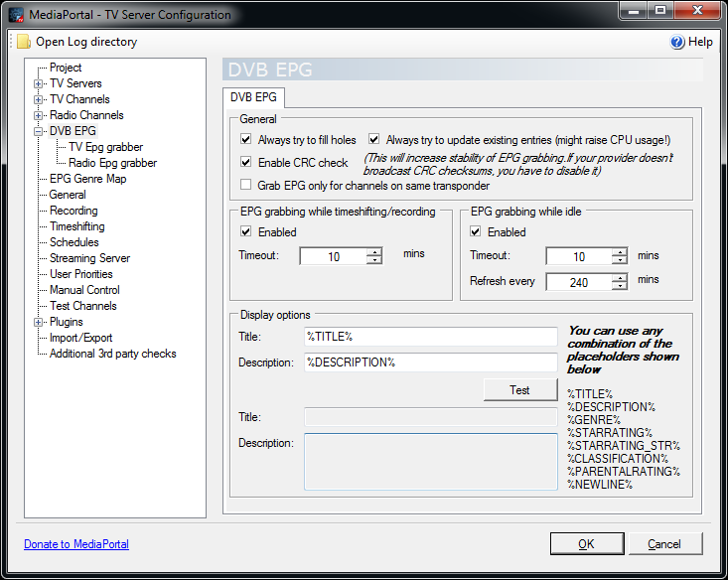Click timeshifting Timeout value field
This screenshot has height=580, width=728.
(334, 256)
